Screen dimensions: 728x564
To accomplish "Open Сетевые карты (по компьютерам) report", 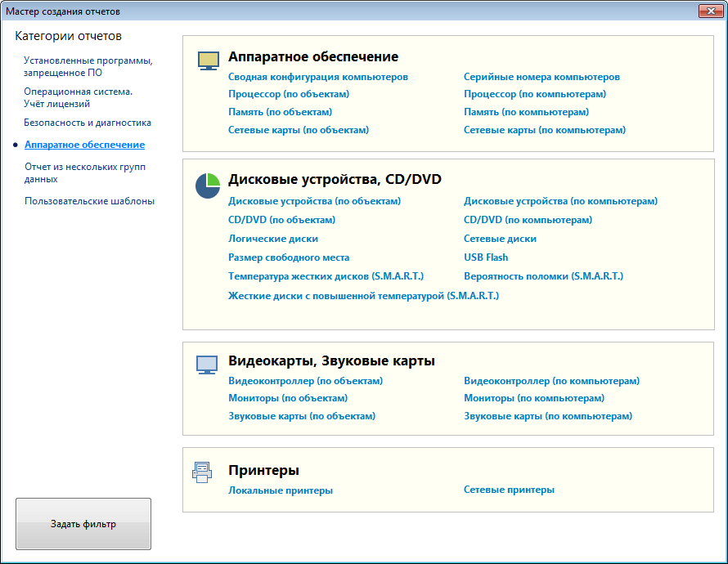I will pos(545,130).
